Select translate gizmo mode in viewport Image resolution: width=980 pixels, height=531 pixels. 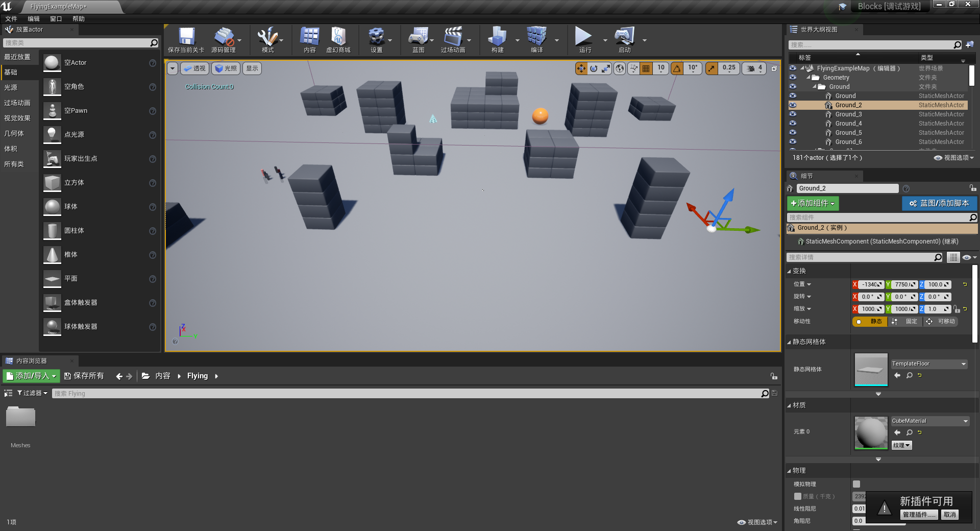tap(581, 68)
